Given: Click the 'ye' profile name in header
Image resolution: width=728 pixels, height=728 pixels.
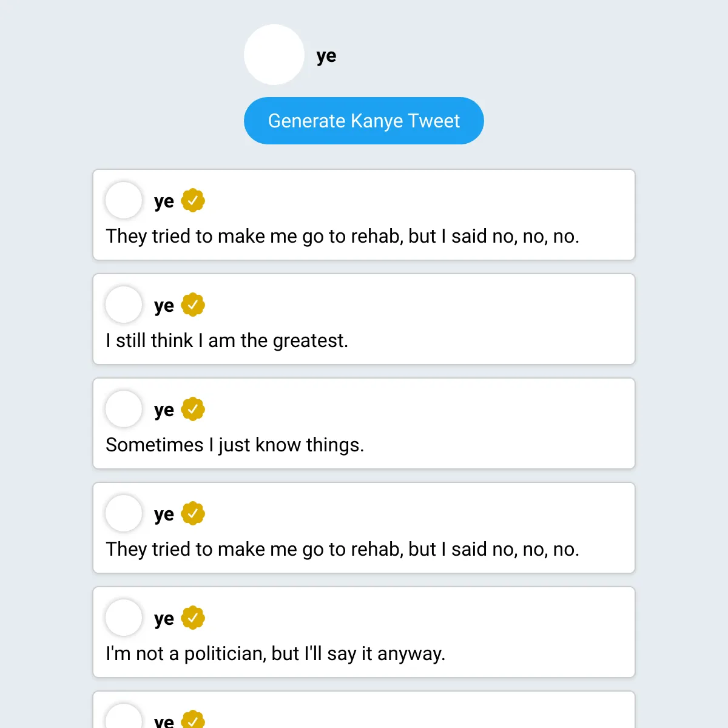Looking at the screenshot, I should coord(326,56).
